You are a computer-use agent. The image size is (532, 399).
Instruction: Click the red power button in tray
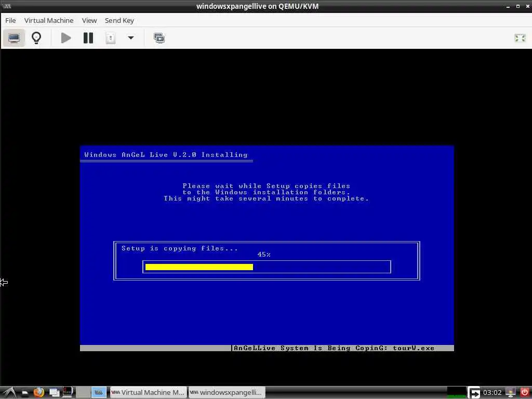[x=525, y=393]
